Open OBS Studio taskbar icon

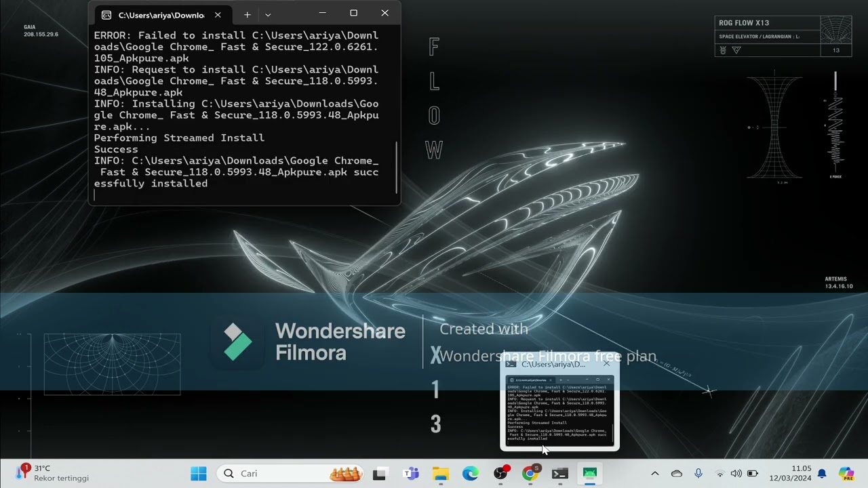tap(500, 473)
